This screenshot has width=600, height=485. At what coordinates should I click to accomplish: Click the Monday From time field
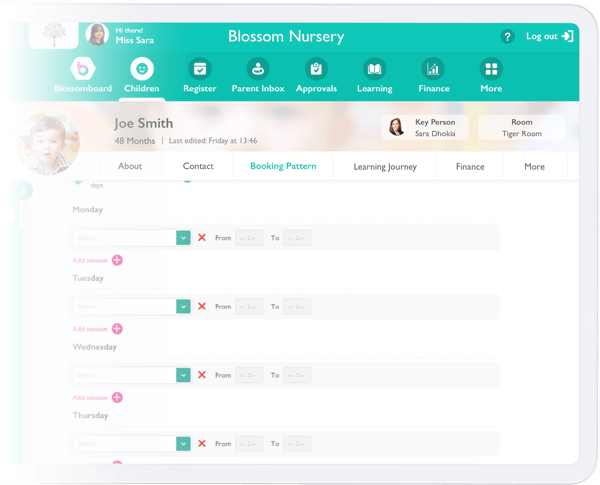(x=249, y=238)
